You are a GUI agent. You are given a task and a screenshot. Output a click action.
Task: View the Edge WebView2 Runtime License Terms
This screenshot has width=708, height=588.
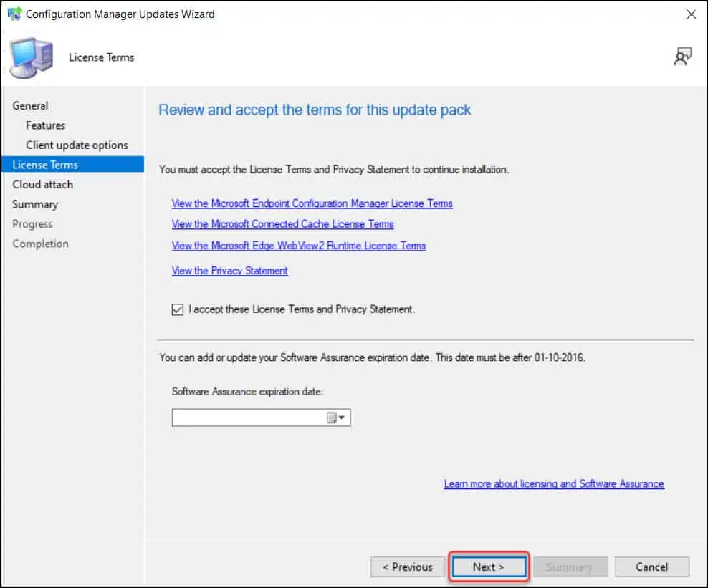point(298,246)
